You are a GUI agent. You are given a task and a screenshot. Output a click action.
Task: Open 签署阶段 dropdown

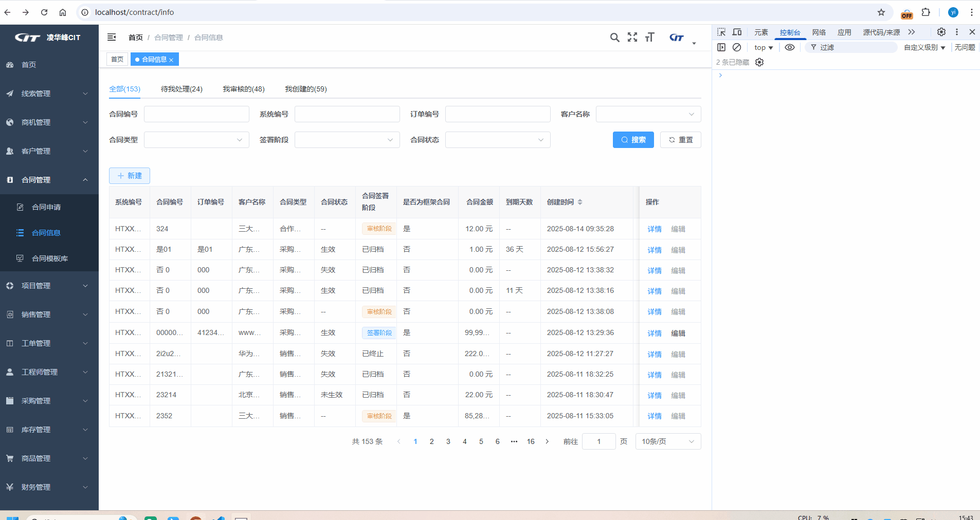[x=347, y=140]
